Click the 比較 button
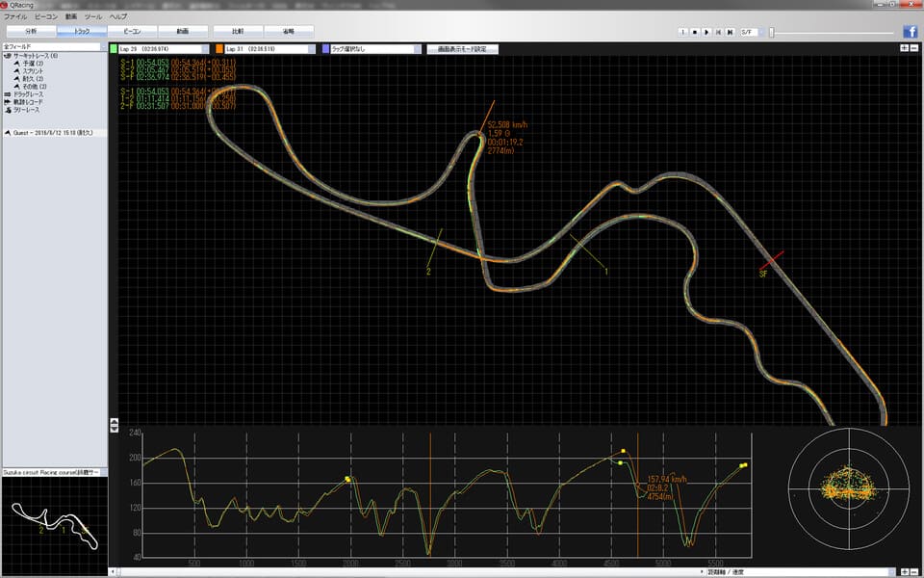Image resolution: width=924 pixels, height=578 pixels. (x=238, y=31)
